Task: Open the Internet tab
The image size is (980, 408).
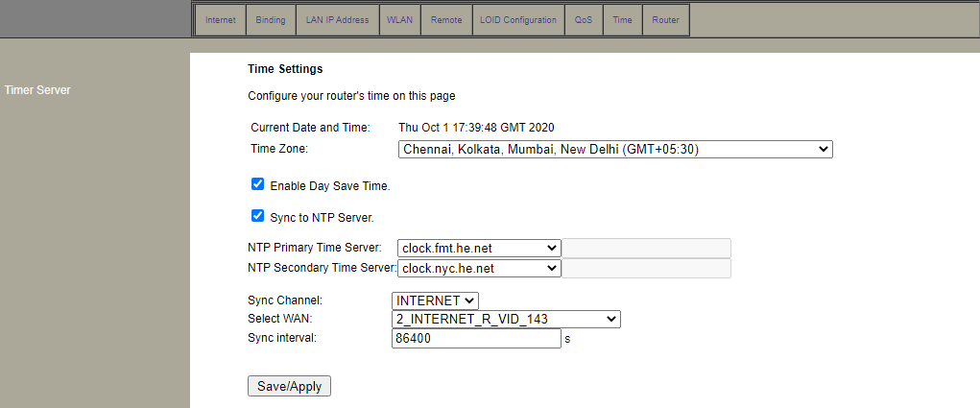Action: click(x=220, y=20)
